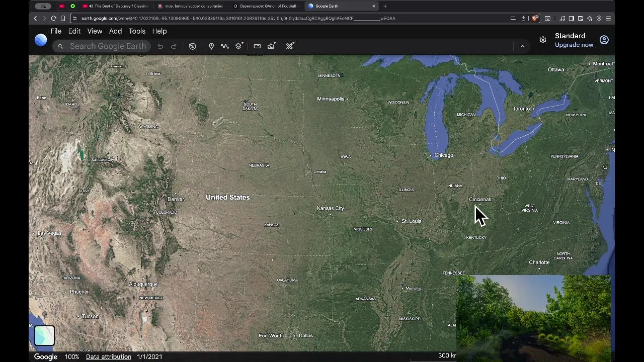Click Upgrade now link
Image resolution: width=644 pixels, height=362 pixels.
click(574, 45)
